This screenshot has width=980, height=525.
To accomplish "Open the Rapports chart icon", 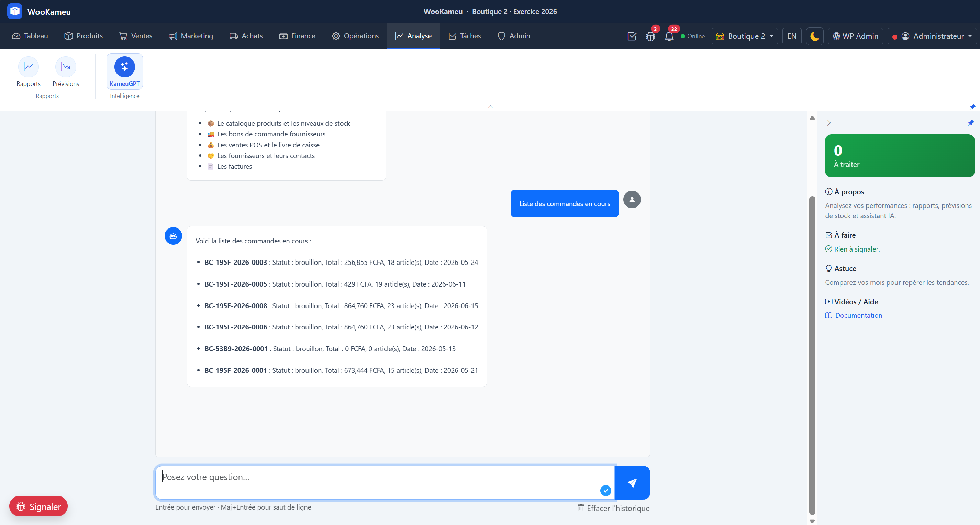I will (29, 67).
